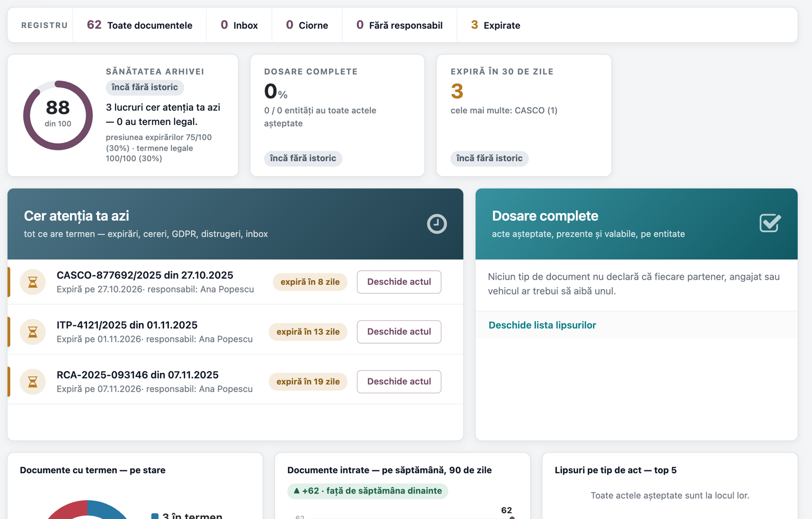Select the RCA-2025-093146 din 07.11.2025 title
This screenshot has height=519, width=812.
click(138, 375)
